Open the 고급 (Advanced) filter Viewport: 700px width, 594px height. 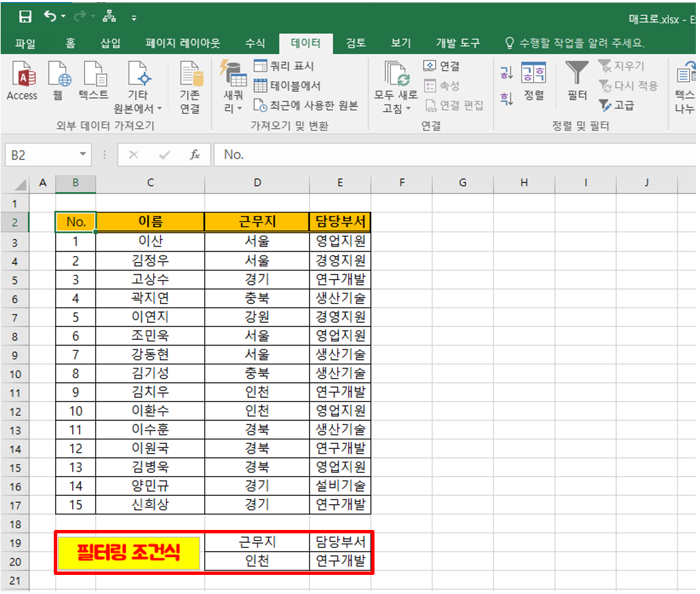(618, 106)
